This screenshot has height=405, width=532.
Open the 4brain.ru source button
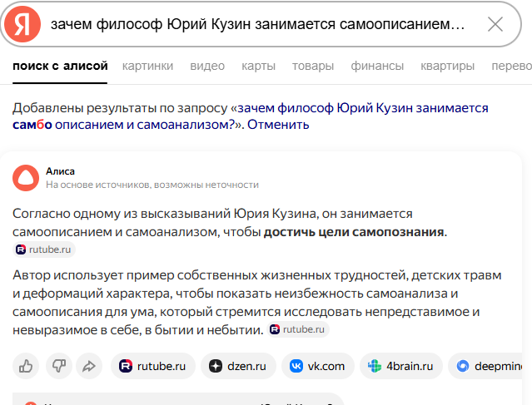[x=401, y=366]
